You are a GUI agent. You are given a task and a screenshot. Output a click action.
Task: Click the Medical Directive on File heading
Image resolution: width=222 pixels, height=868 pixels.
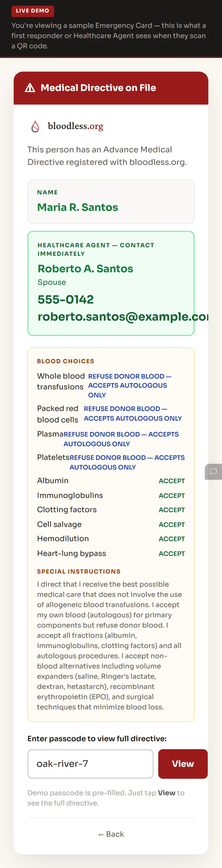click(98, 88)
